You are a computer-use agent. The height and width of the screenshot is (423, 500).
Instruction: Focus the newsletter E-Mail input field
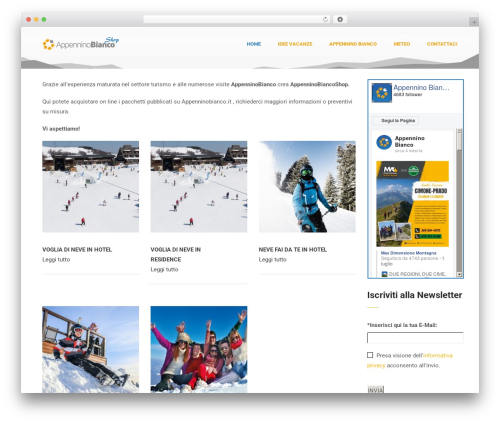[x=415, y=338]
